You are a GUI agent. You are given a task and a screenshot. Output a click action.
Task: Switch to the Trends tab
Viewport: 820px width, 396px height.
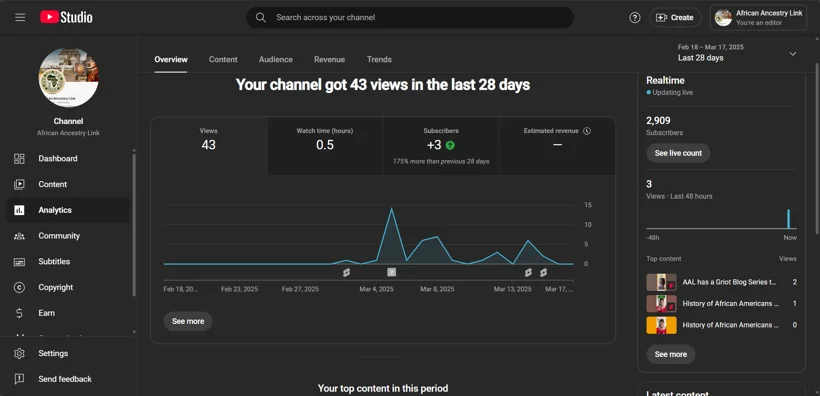click(379, 59)
